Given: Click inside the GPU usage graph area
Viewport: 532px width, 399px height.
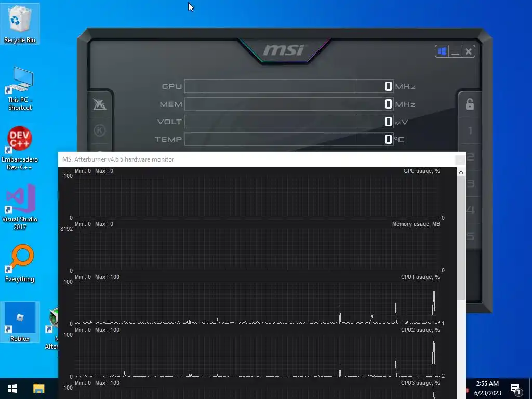Looking at the screenshot, I should [x=257, y=197].
